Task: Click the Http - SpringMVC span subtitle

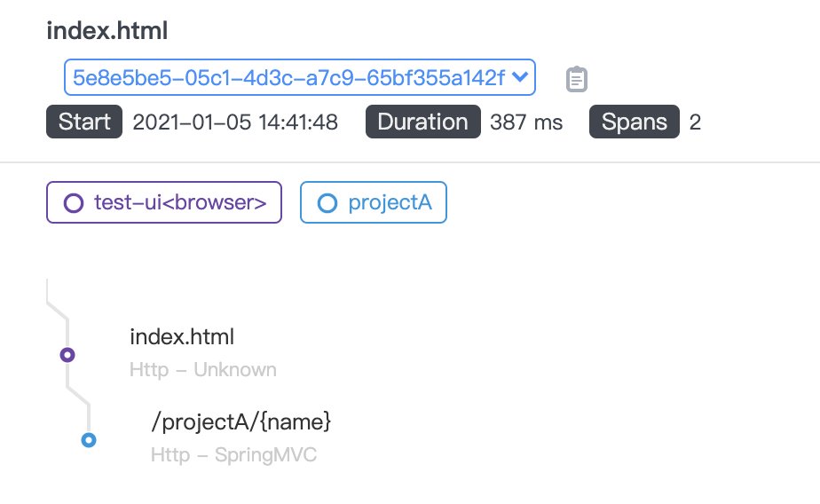Action: tap(233, 455)
